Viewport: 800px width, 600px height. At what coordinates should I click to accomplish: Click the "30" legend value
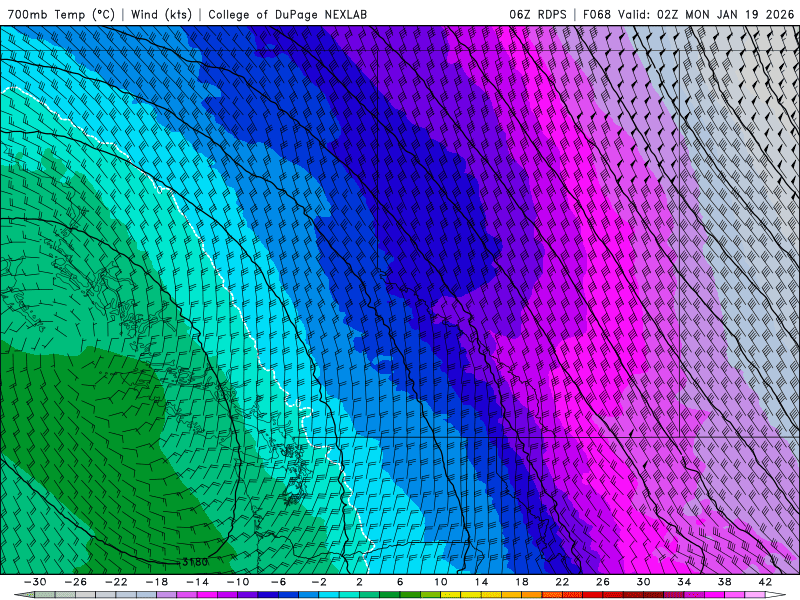point(643,582)
